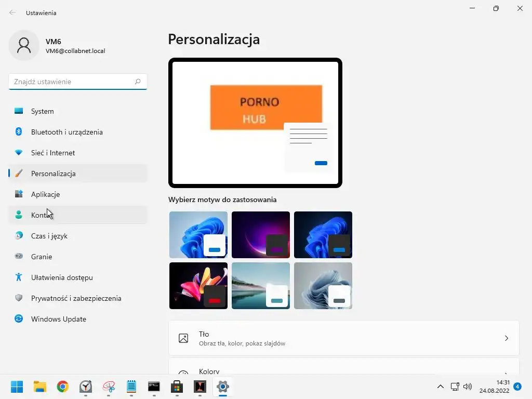
Task: Open the notifications badge showing 4
Action: [517, 387]
